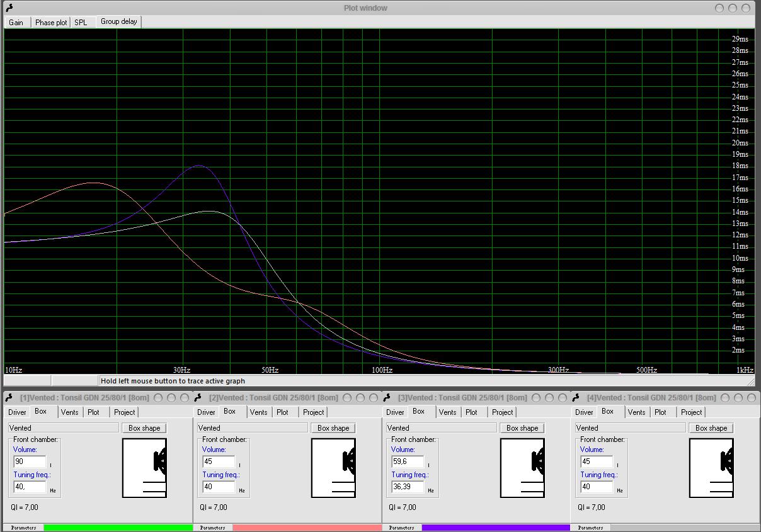The image size is (761, 532).
Task: Click the speaker box diagram in project 3
Action: 522,468
